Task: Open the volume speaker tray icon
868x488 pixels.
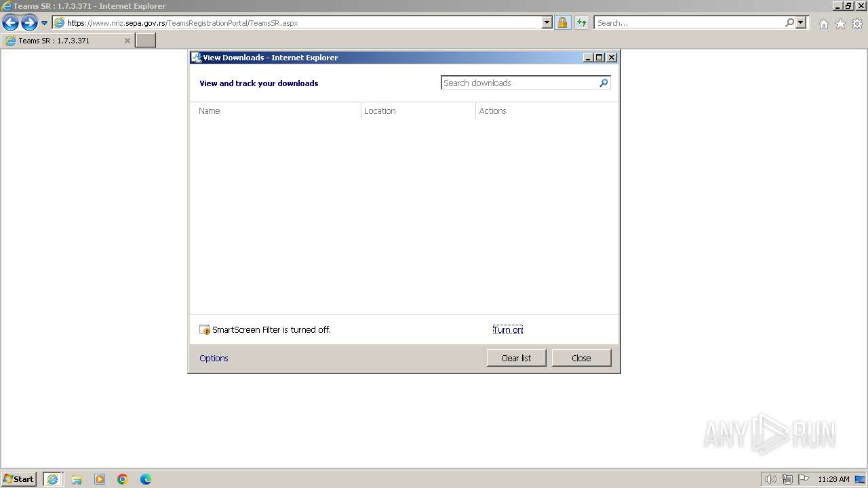Action: point(770,479)
